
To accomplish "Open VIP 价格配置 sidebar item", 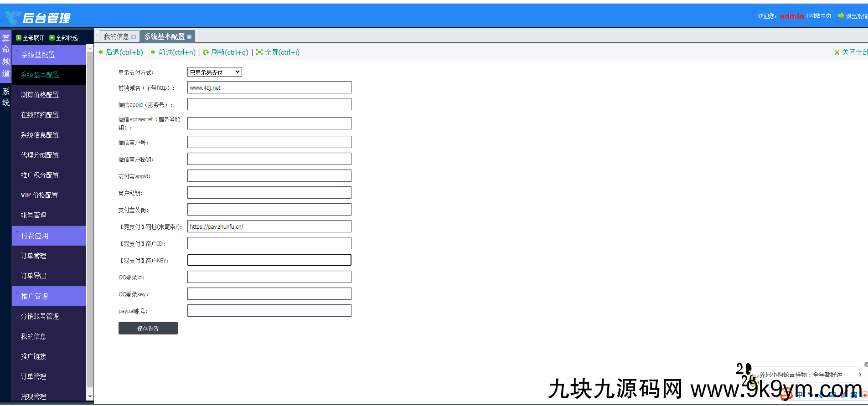I will (49, 195).
